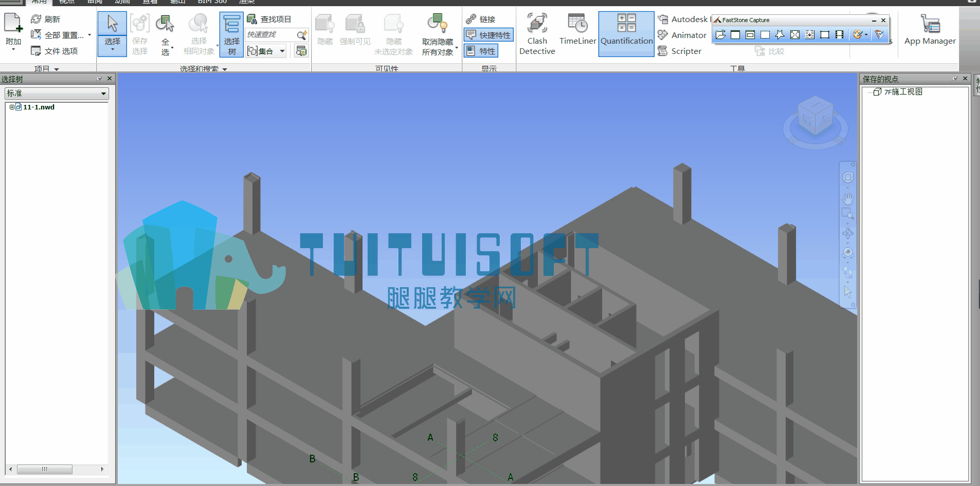Click the Append (附加) file icon
This screenshot has height=486, width=980.
pos(13,24)
